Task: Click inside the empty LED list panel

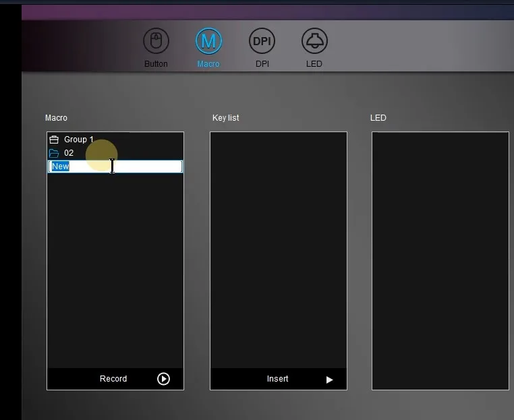Action: 440,261
